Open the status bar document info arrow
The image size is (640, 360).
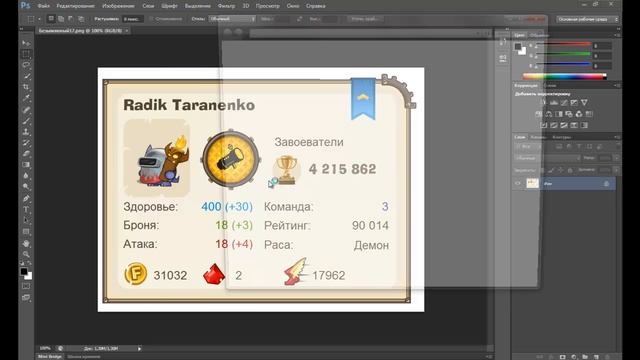click(x=139, y=349)
